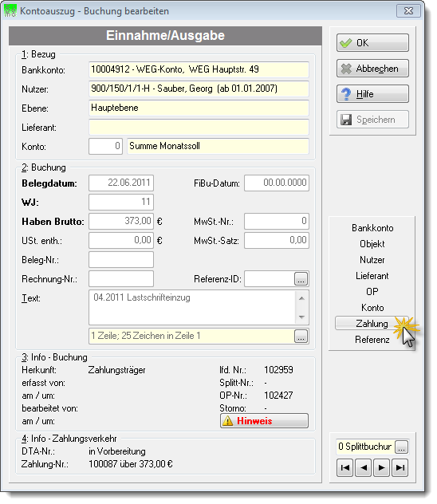
Task: Select Referenz in the side list
Action: (x=372, y=340)
